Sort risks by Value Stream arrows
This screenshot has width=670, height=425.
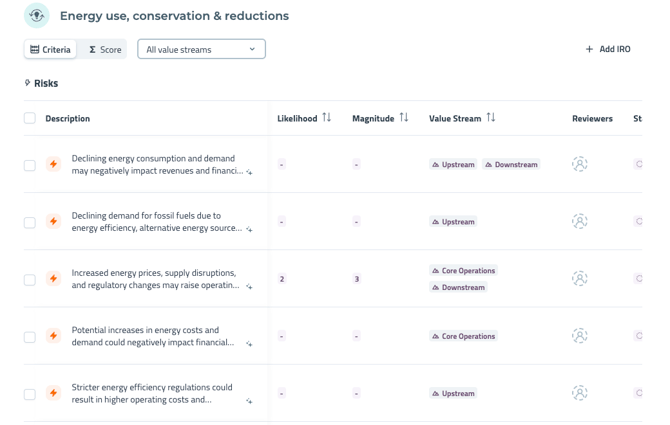tap(491, 118)
